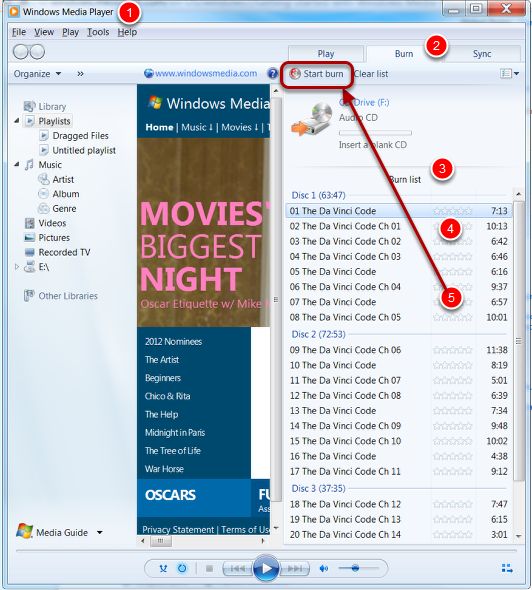The height and width of the screenshot is (590, 532).
Task: Click the burn list vertical scrollbar thumb
Action: [x=518, y=341]
